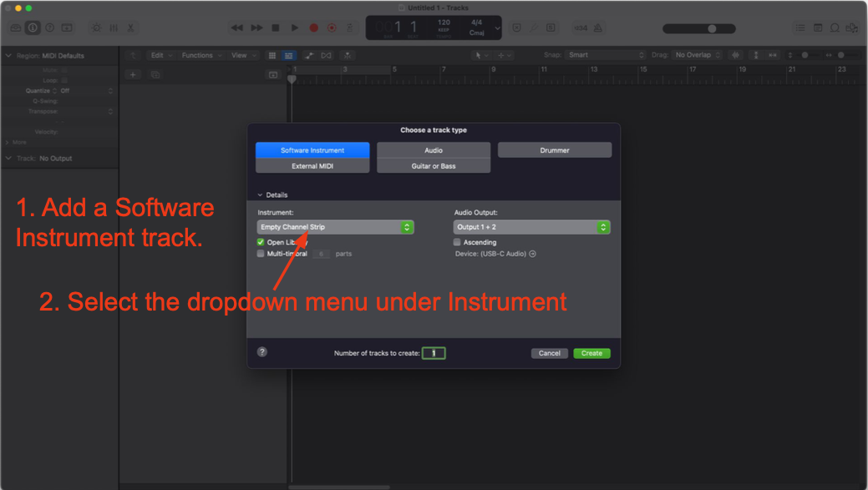Click the Global Tracks button
This screenshot has height=490, width=868.
click(273, 74)
